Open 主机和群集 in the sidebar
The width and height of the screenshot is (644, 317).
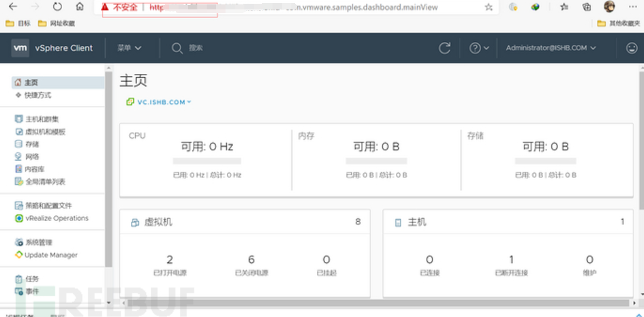point(36,119)
